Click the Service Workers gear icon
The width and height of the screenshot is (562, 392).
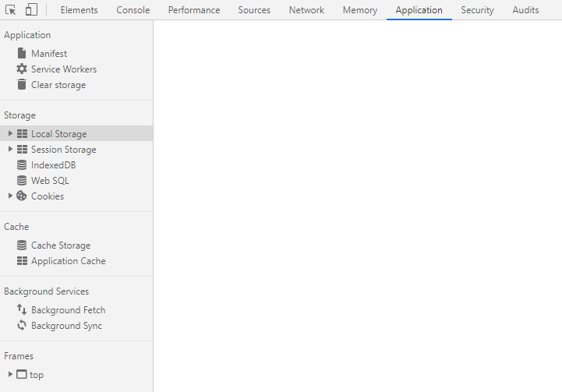[22, 69]
